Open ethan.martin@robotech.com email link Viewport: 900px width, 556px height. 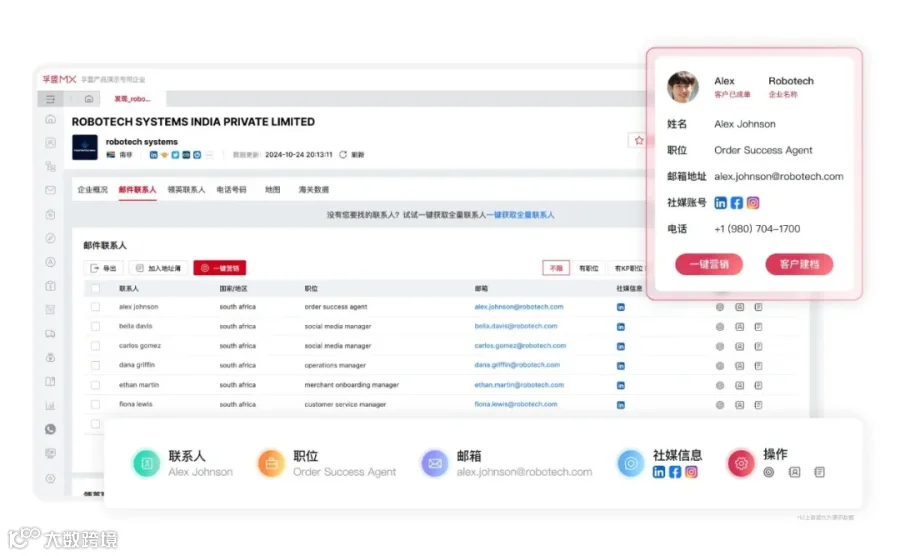[519, 385]
